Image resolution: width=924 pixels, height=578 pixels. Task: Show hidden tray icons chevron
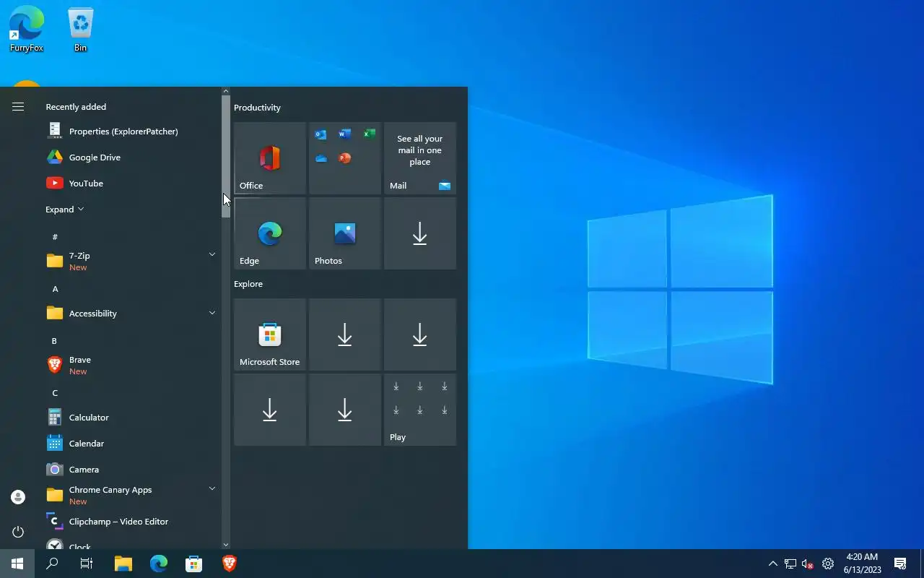[x=772, y=564]
